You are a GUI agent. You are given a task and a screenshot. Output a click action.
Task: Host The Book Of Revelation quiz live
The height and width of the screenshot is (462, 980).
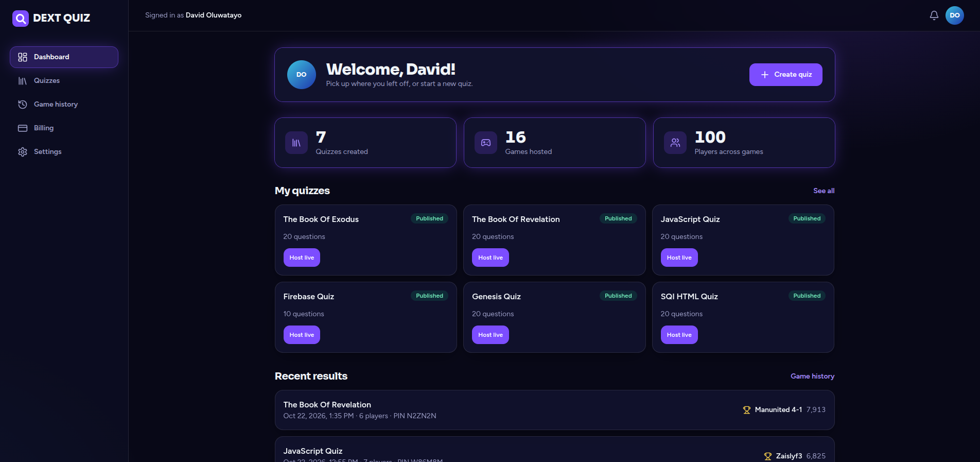491,258
